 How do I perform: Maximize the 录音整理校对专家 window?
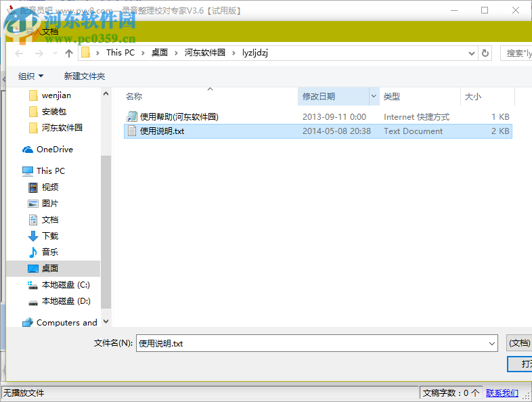485,11
